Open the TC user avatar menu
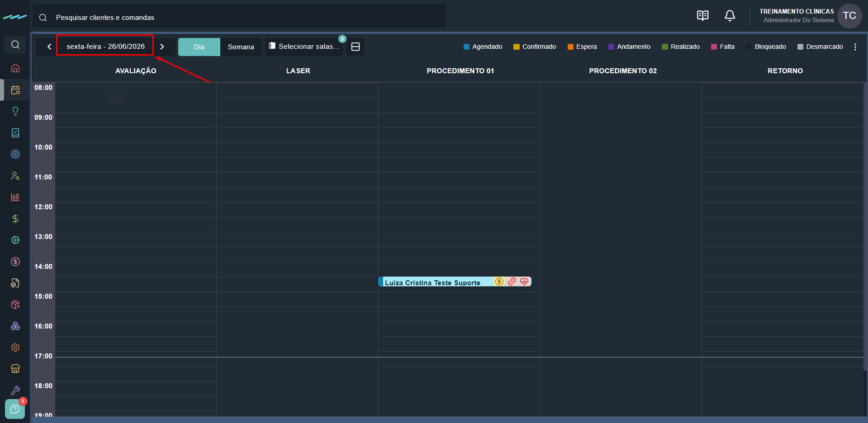The height and width of the screenshot is (423, 868). pos(849,16)
